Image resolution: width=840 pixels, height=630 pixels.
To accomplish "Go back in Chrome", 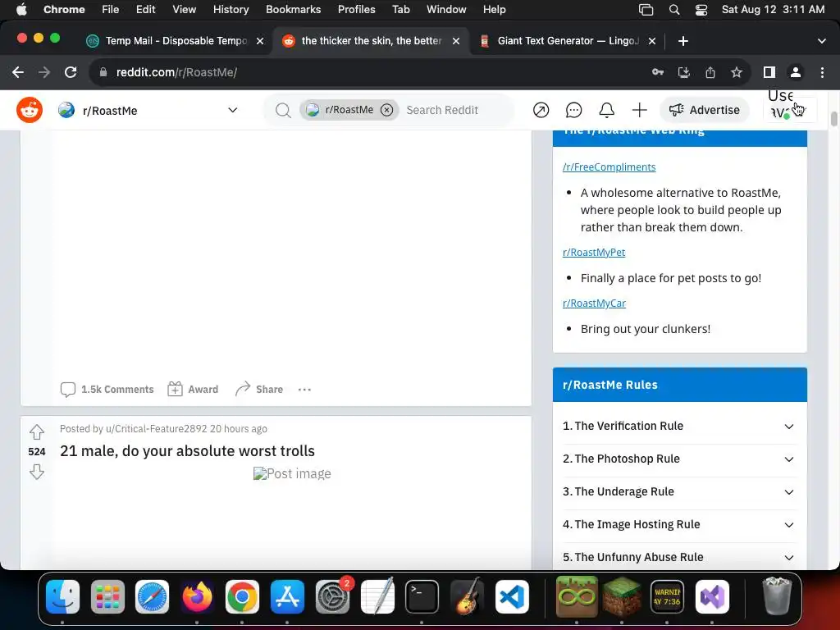I will click(18, 72).
